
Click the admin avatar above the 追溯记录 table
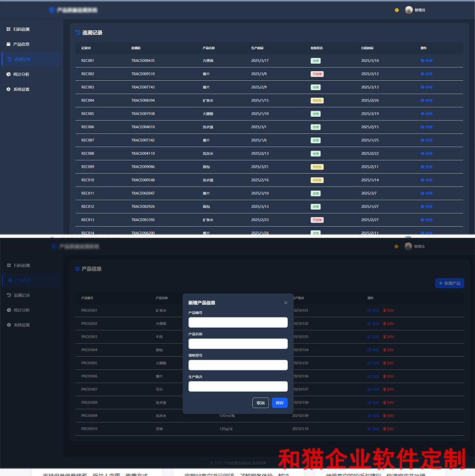tap(408, 10)
